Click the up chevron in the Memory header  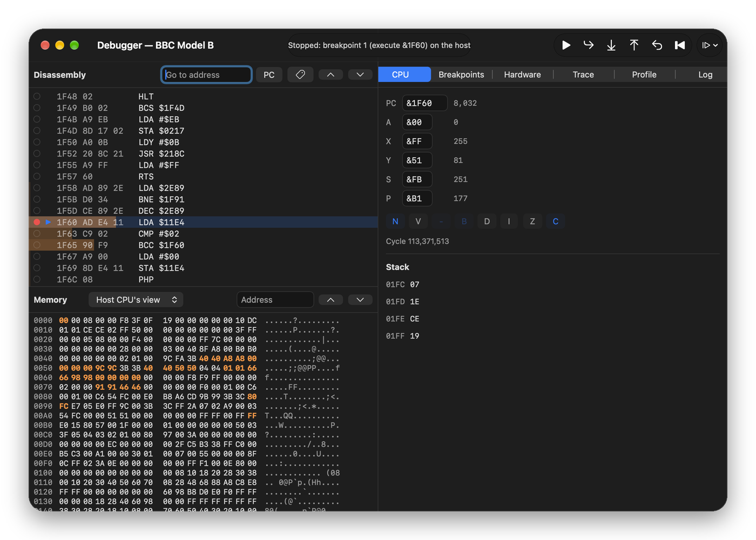[330, 300]
